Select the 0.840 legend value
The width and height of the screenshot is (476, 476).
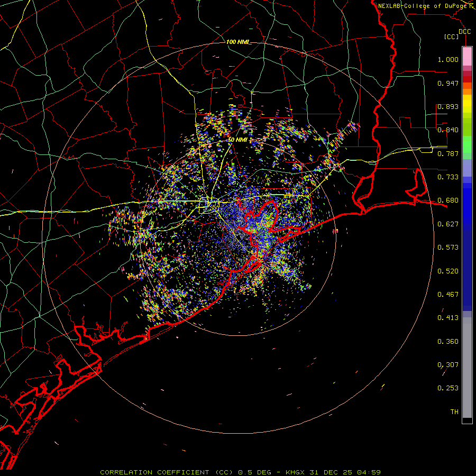(448, 130)
